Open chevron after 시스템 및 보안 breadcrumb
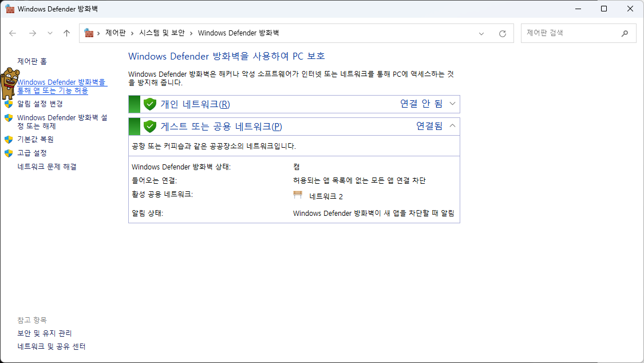 [191, 33]
